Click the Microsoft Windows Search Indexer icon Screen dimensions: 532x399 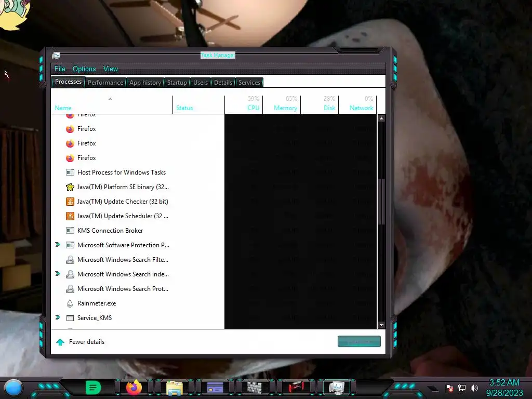[x=70, y=274]
